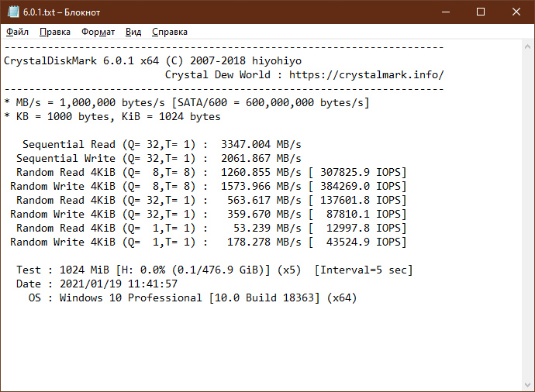Click the 87810.1 IOPS value
The width and height of the screenshot is (535, 392).
pyautogui.click(x=364, y=214)
